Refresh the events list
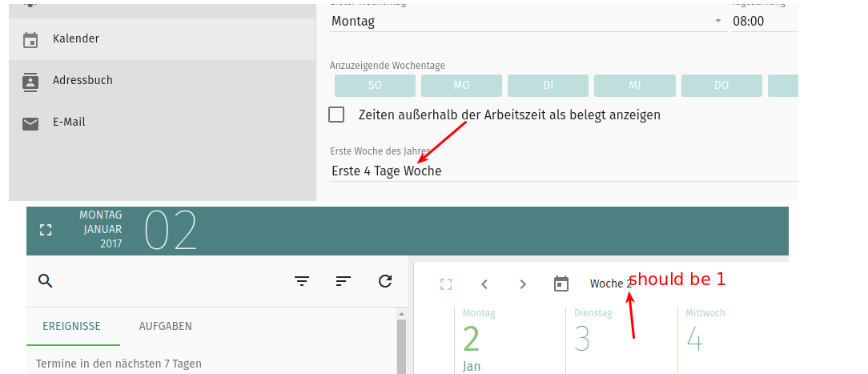868x374 pixels. pos(385,280)
